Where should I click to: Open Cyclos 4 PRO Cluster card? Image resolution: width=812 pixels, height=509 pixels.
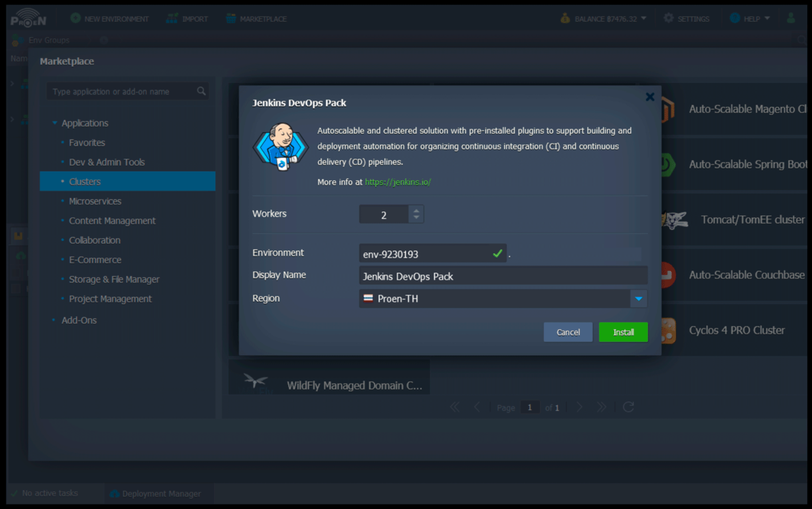(735, 330)
